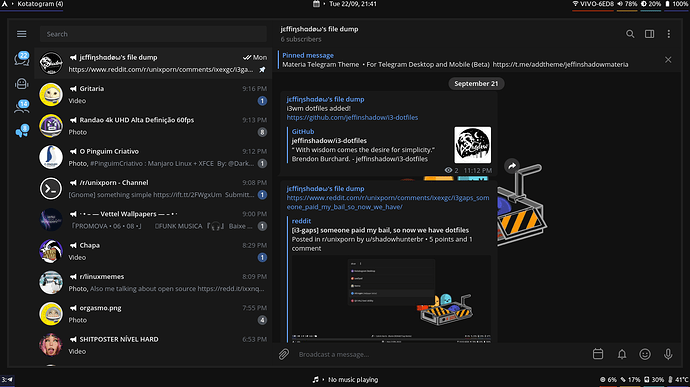Open the three-dot channel options menu
This screenshot has width=690, height=387.
point(668,34)
